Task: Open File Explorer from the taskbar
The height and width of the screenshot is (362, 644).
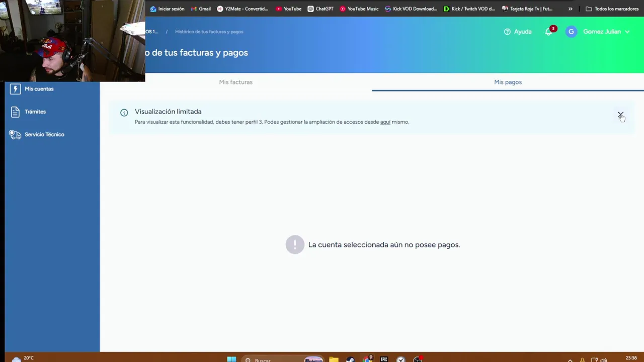Action: click(334, 359)
